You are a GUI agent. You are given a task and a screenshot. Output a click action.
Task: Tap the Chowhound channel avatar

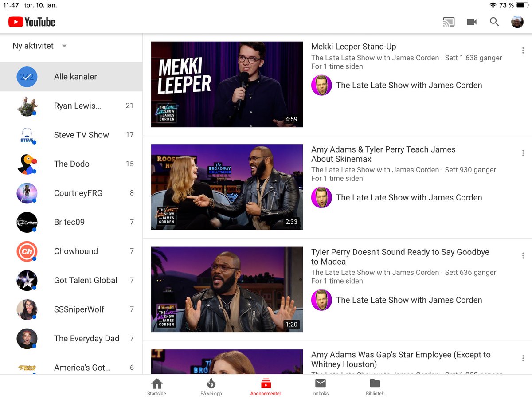(x=27, y=251)
